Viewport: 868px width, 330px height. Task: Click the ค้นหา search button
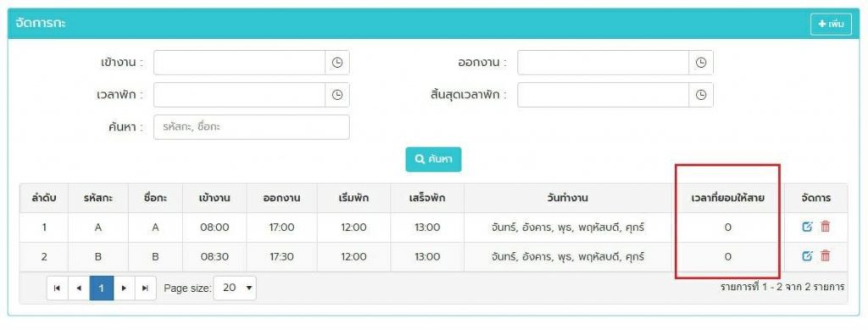[x=433, y=159]
